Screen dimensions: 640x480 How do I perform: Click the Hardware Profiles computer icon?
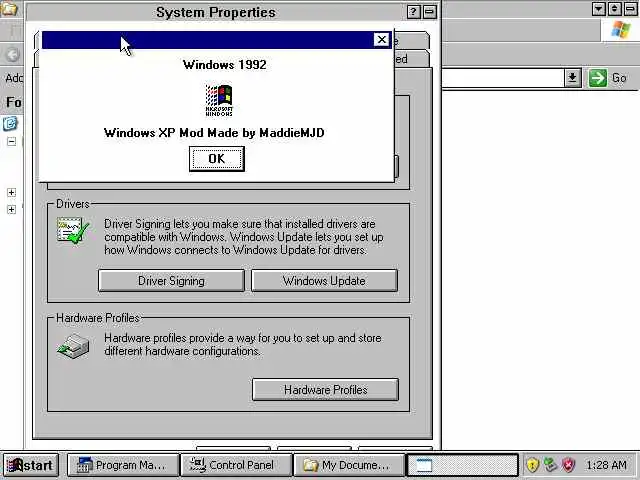(x=73, y=346)
